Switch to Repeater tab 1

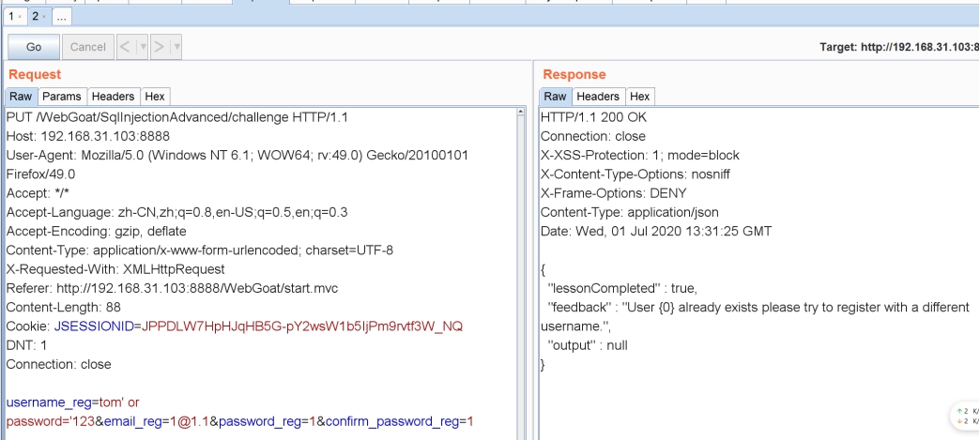tap(11, 17)
